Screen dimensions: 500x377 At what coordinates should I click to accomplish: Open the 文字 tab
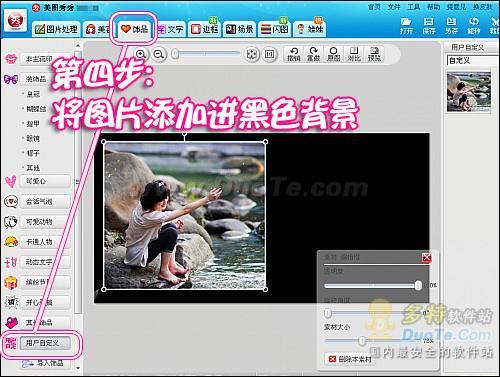click(171, 29)
